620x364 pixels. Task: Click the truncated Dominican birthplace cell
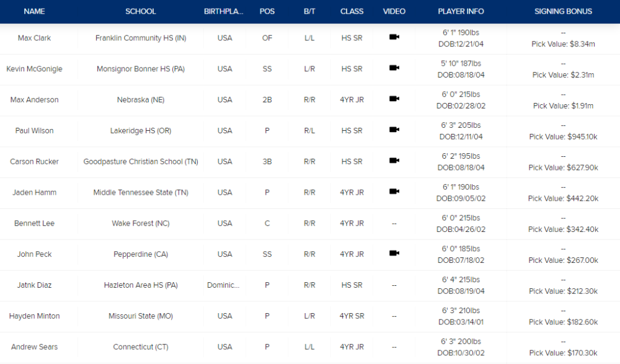point(224,285)
